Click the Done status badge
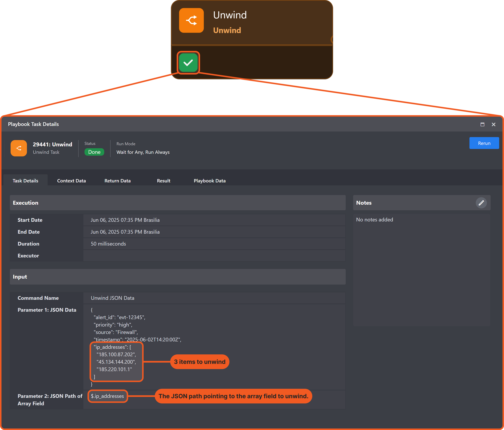The image size is (504, 430). [x=94, y=152]
